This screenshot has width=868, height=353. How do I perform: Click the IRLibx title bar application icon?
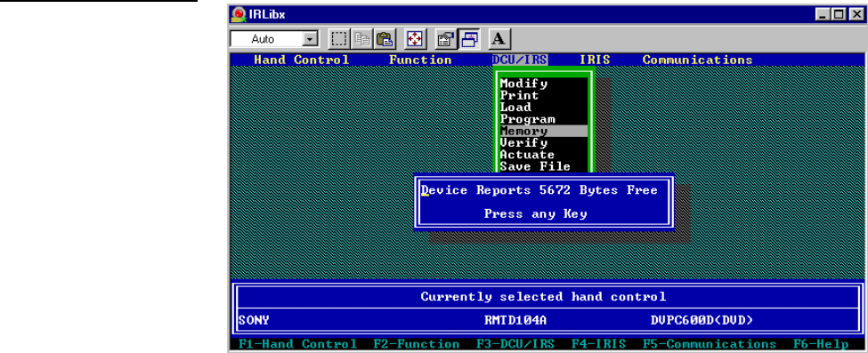[x=239, y=14]
